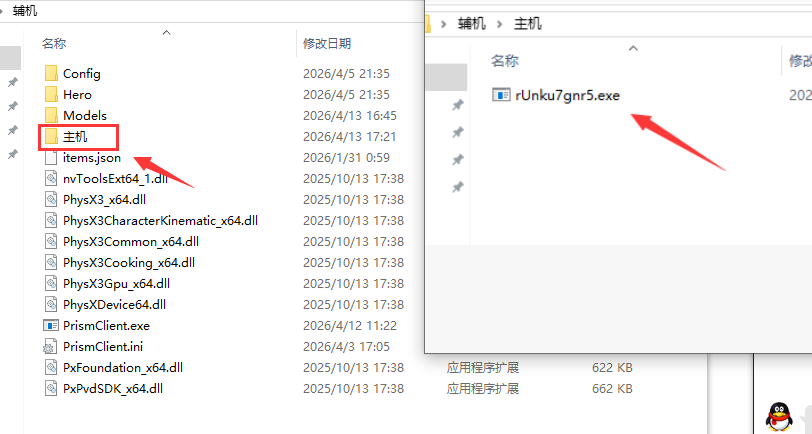812x434 pixels.
Task: Click the first pin icon in the right sidebar
Action: (457, 106)
